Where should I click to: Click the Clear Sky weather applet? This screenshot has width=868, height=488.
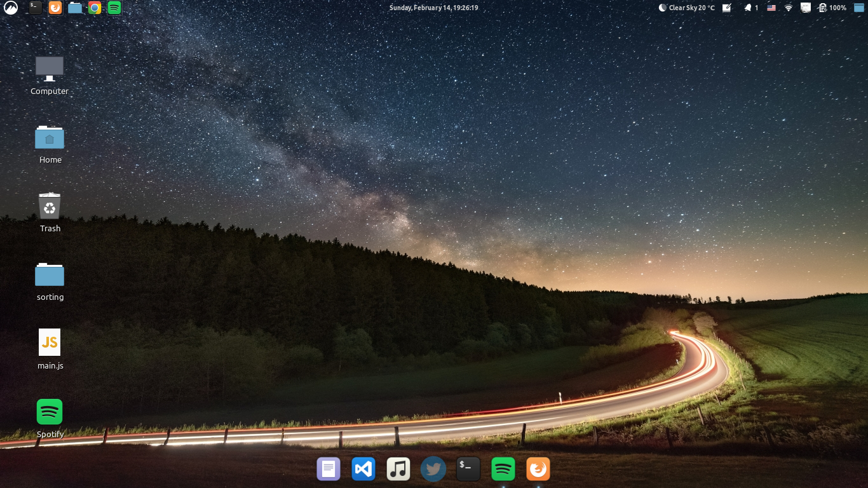click(686, 8)
